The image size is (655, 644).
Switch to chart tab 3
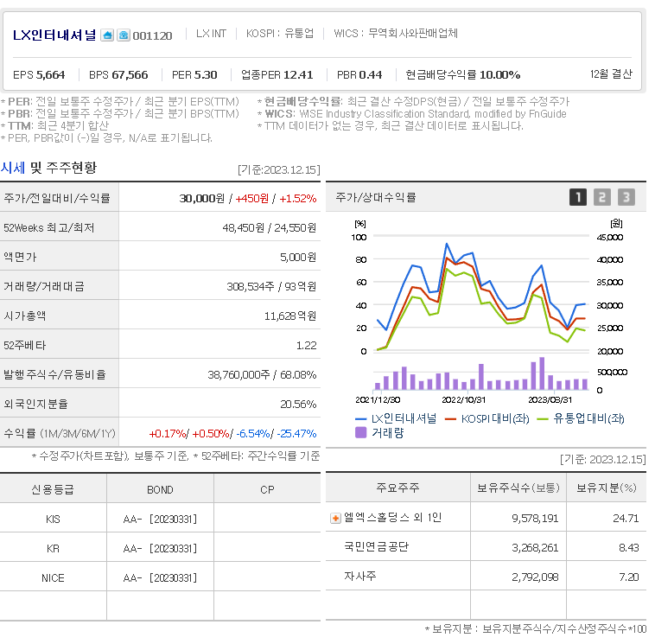coord(626,197)
